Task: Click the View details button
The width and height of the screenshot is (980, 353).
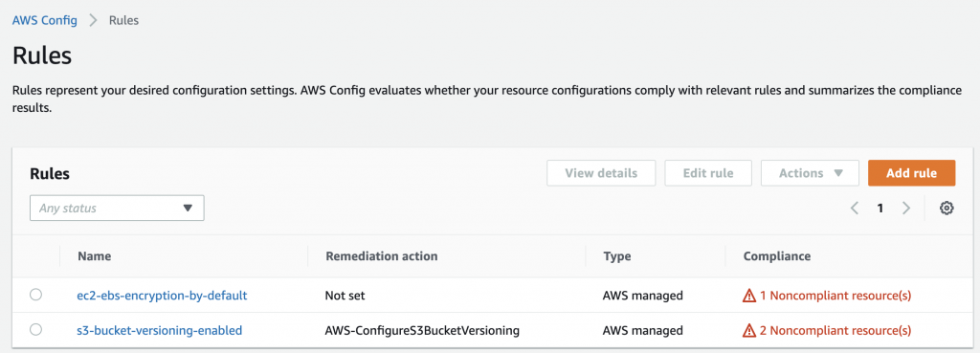Action: [x=601, y=173]
